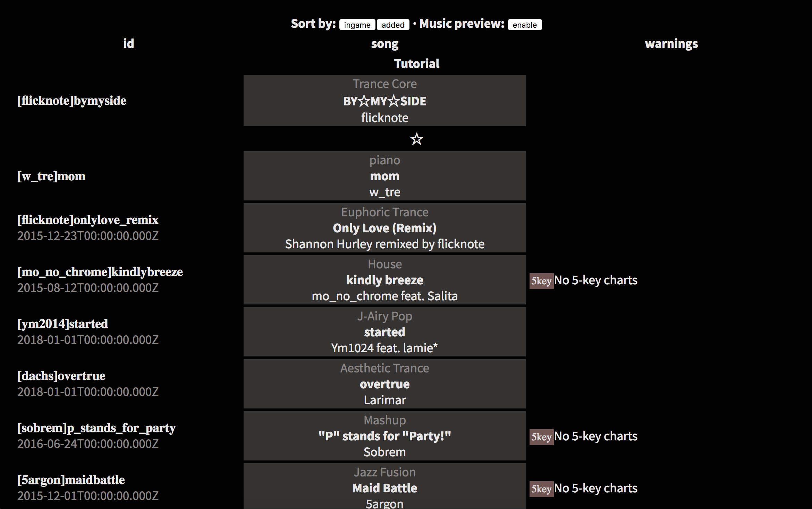Click the 5key badge next to kindly breeze
Image resolution: width=812 pixels, height=509 pixels.
(541, 280)
